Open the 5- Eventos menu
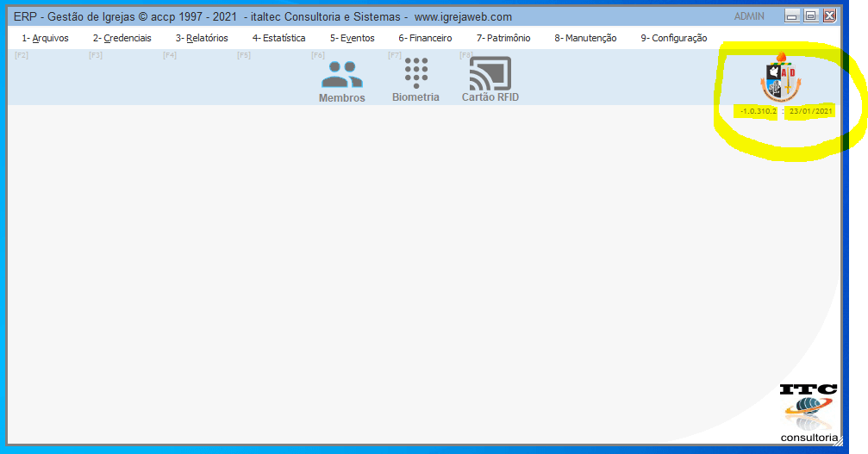868x454 pixels. 352,38
